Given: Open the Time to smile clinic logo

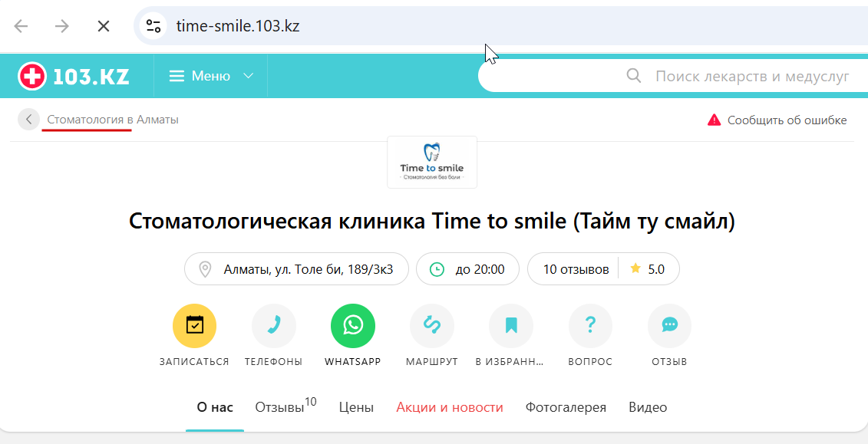Looking at the screenshot, I should [432, 162].
